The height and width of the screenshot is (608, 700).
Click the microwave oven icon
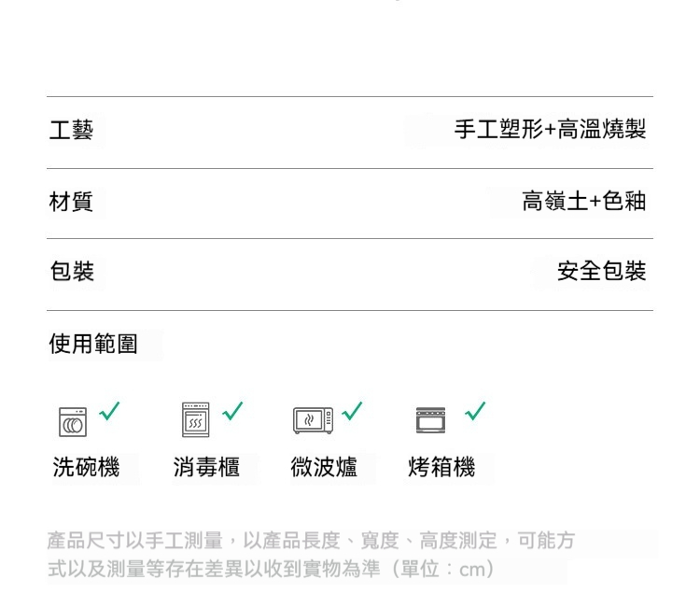click(x=313, y=420)
